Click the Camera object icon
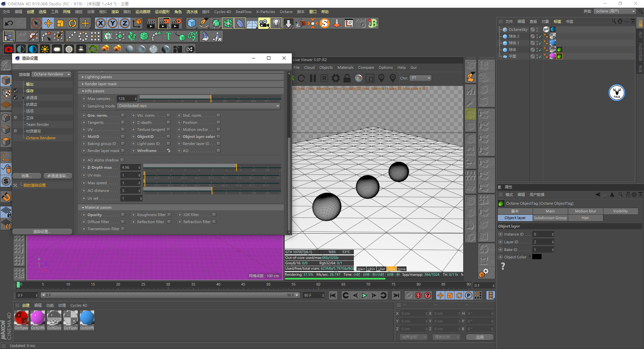This screenshot has width=644, height=349. (264, 23)
